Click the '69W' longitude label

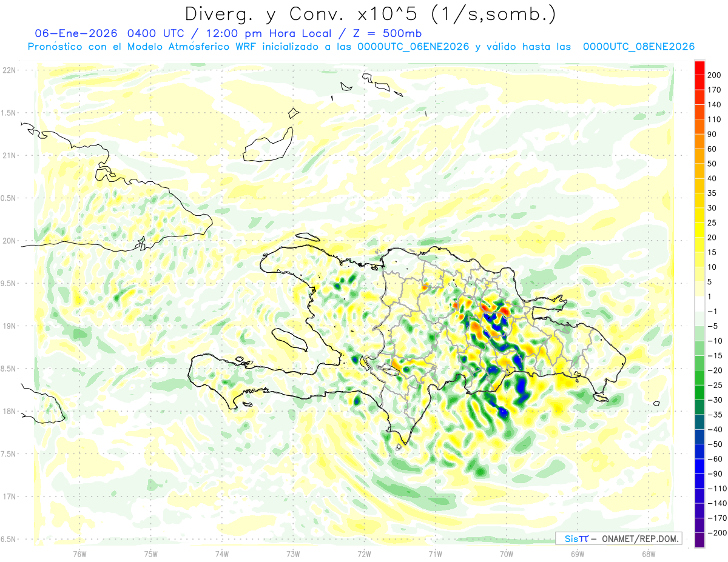[578, 554]
